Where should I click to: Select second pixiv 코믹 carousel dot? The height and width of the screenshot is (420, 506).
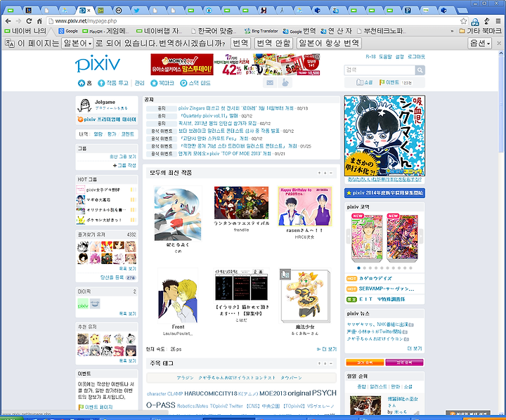point(365,268)
